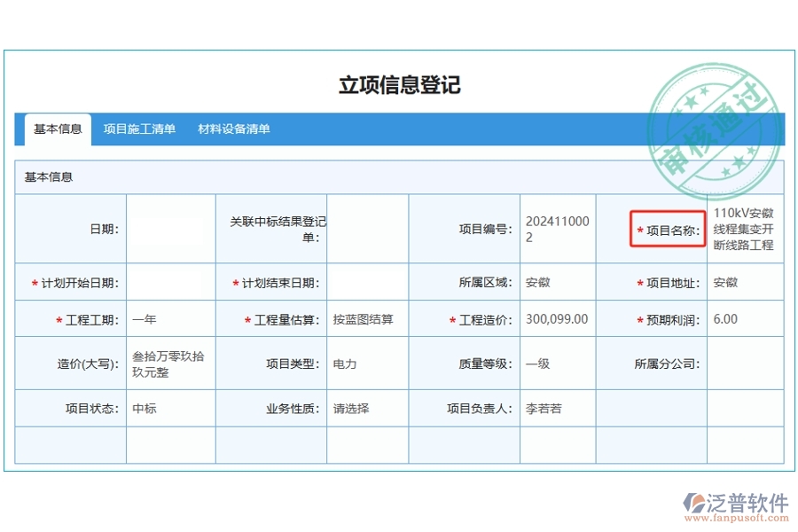The width and height of the screenshot is (798, 532).
Task: Select the 基本信息 tab
Action: [56, 129]
